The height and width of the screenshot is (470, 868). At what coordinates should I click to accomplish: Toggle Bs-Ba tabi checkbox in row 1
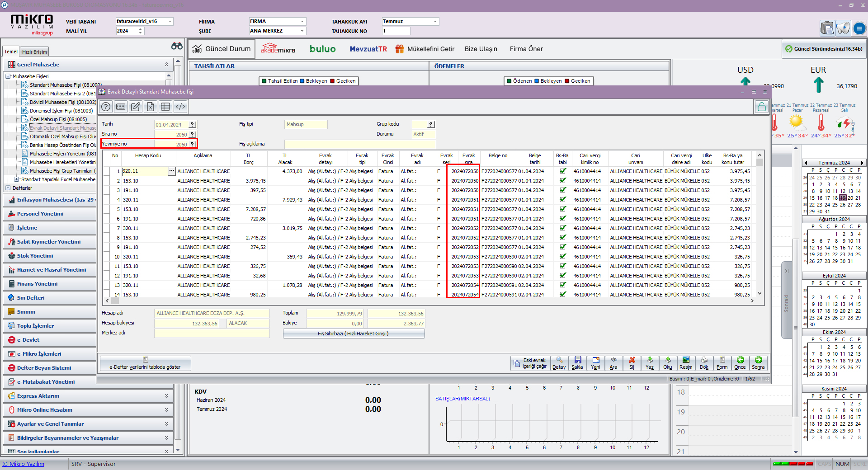[562, 171]
